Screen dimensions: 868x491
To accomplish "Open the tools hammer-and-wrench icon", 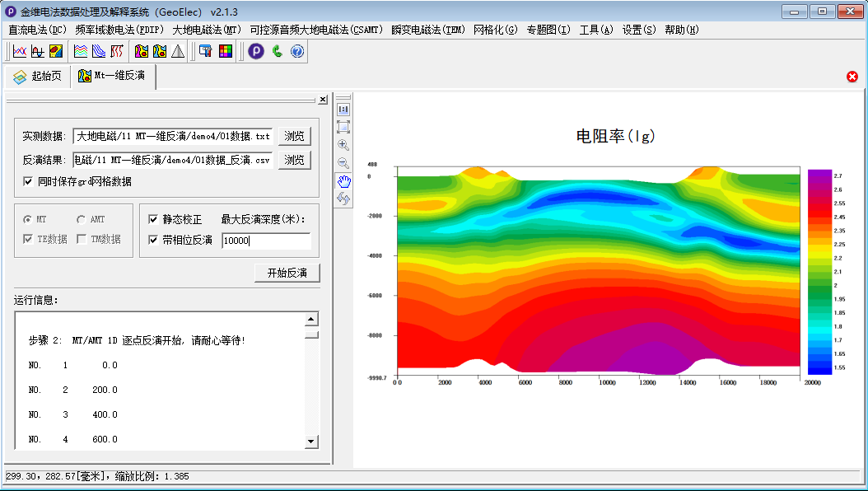I will pos(206,51).
